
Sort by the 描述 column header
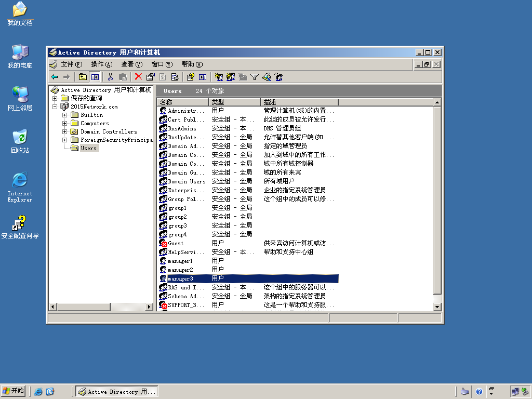tap(300, 102)
